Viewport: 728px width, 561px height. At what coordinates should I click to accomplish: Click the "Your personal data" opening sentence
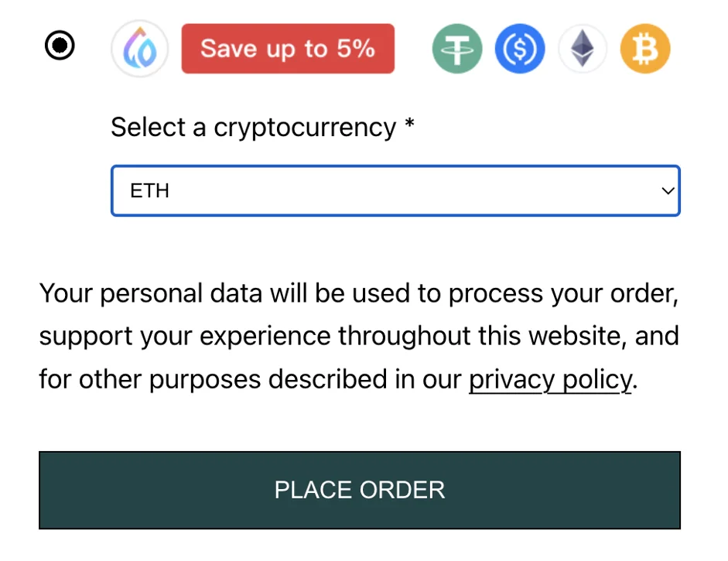point(153,293)
